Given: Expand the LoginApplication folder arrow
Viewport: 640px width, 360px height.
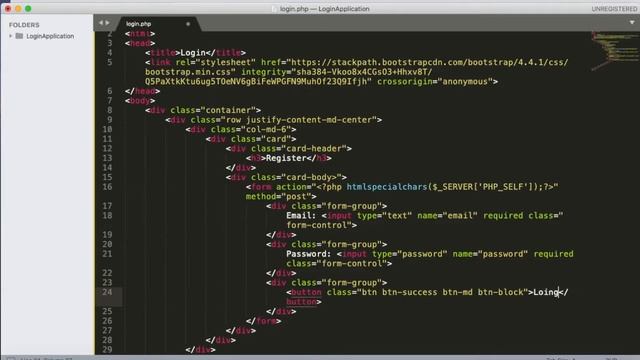Looking at the screenshot, I should tap(11, 36).
